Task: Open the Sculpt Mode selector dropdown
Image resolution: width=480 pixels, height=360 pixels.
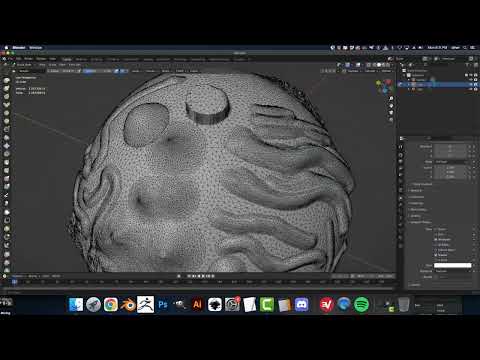Action: click(24, 65)
